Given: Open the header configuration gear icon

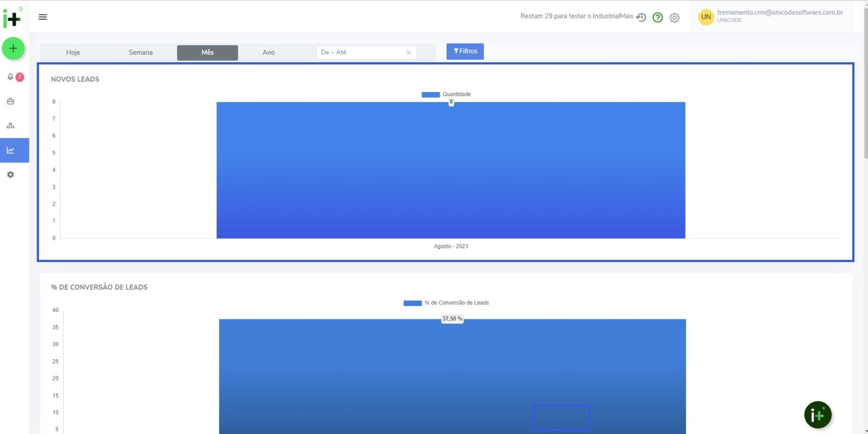Looking at the screenshot, I should point(674,18).
